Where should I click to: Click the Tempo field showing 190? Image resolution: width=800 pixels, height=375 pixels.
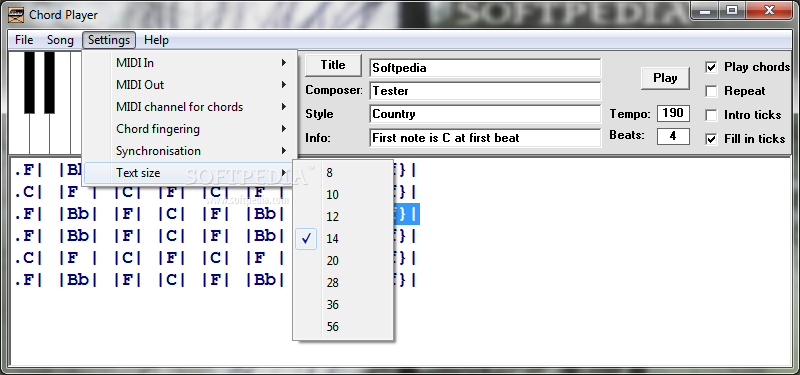(673, 113)
